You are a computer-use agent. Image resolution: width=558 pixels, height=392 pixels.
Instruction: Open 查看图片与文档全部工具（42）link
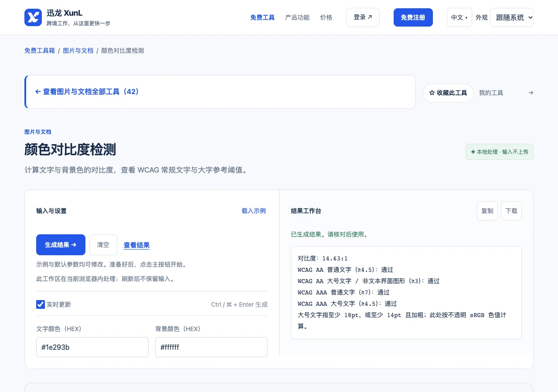[87, 92]
